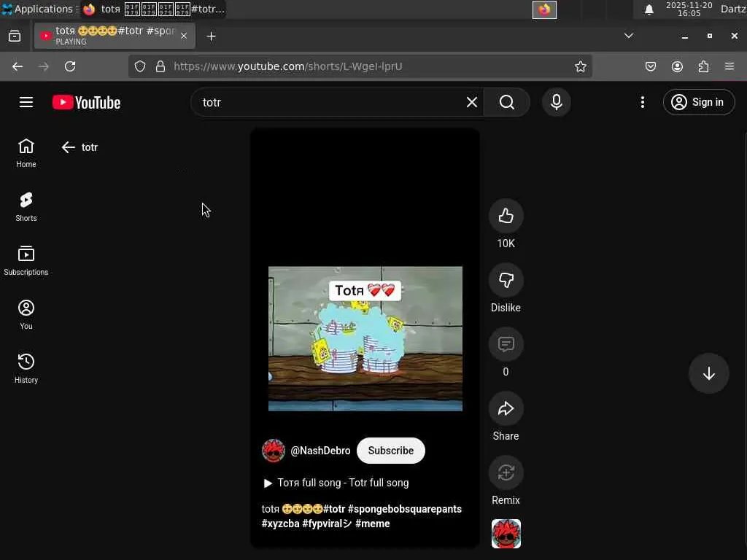This screenshot has width=747, height=560.
Task: Remix this Short
Action: [x=506, y=472]
